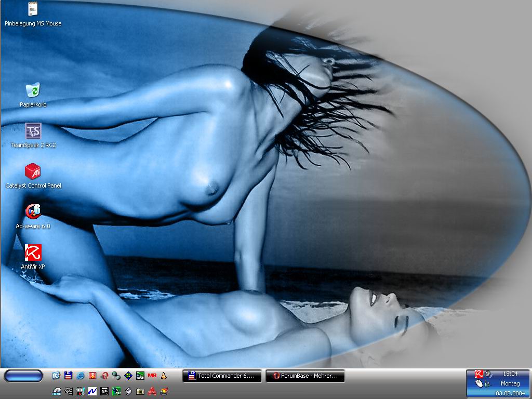Click the Montag weekday label in tray
Image resolution: width=532 pixels, height=399 pixels.
(510, 383)
